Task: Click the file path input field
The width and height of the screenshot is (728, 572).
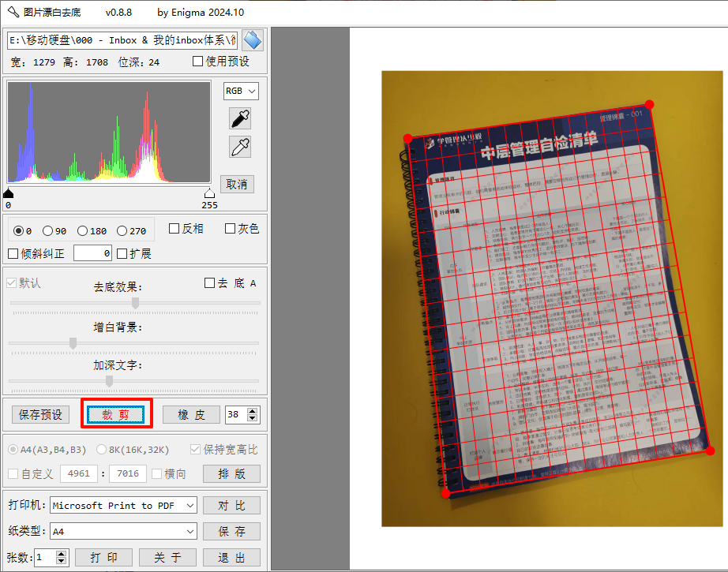Action: [122, 40]
